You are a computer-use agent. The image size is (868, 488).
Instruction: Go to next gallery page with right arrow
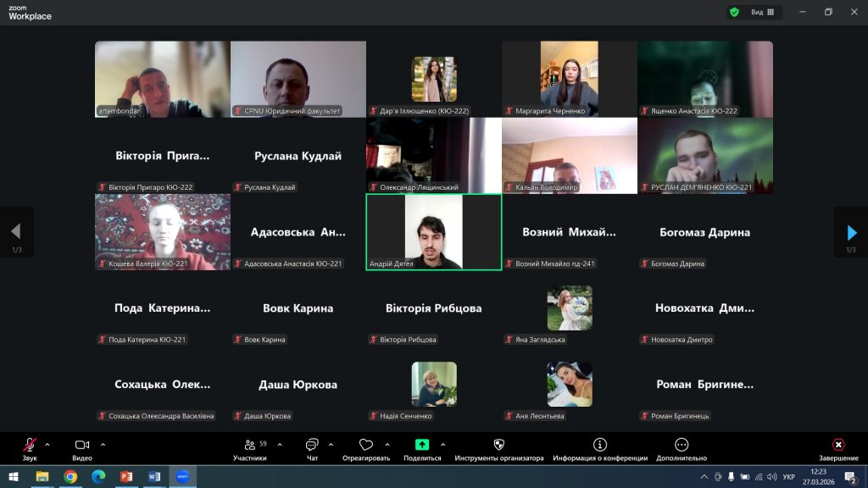coord(852,232)
